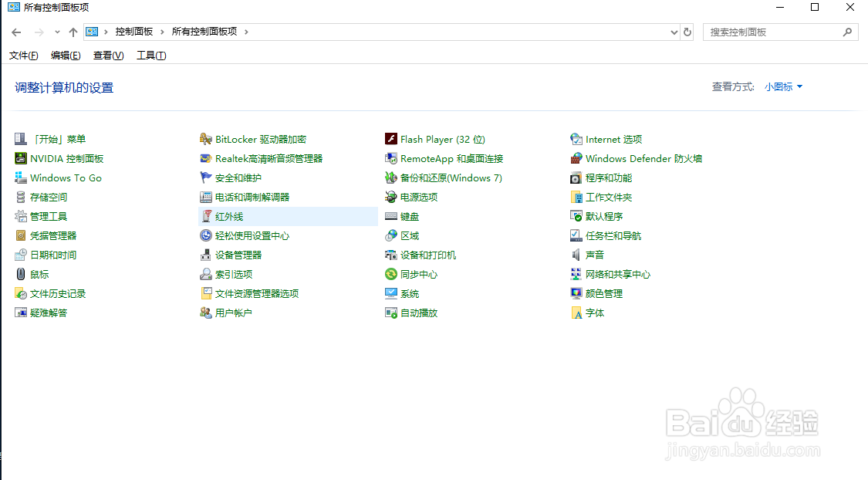Click the 红外线 icon

click(x=206, y=217)
